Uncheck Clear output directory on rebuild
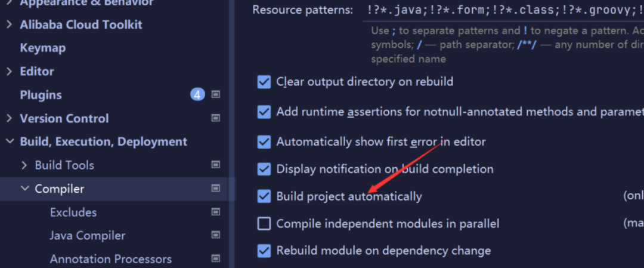Image resolution: width=644 pixels, height=268 pixels. [x=264, y=82]
